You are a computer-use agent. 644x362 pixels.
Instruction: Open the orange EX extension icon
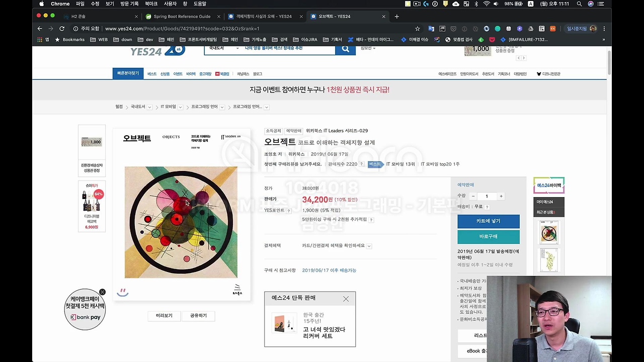click(552, 29)
